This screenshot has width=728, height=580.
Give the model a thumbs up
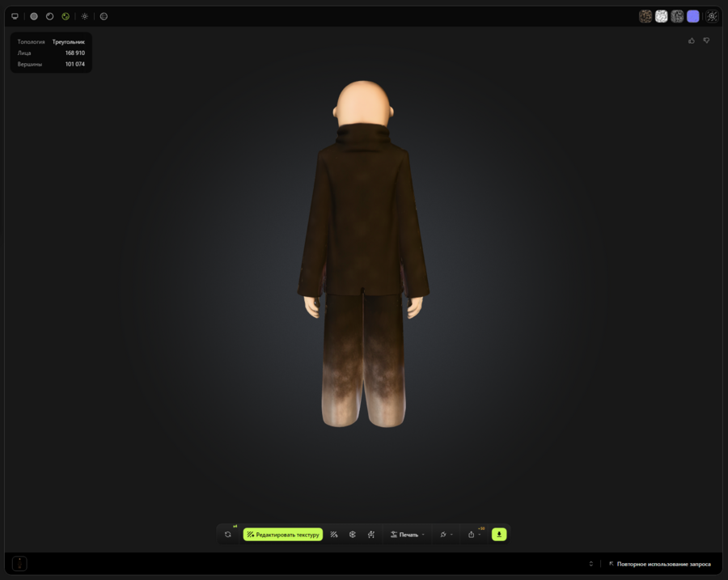tap(692, 41)
